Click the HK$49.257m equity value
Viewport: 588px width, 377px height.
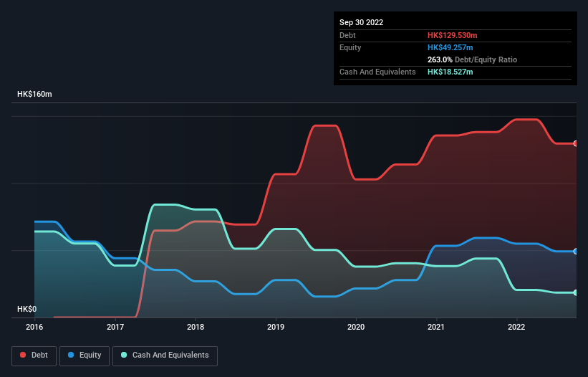pos(450,47)
